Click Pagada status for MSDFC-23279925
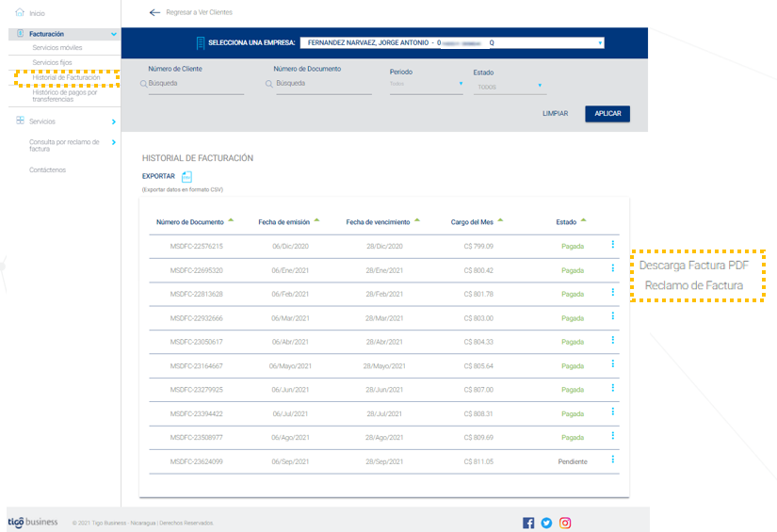The height and width of the screenshot is (532, 777). coord(573,390)
